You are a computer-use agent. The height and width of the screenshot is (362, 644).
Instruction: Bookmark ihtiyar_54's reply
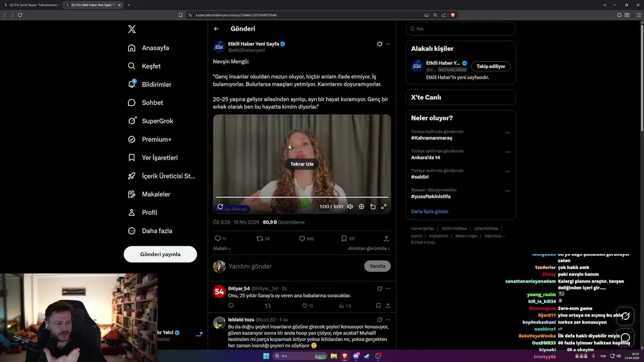378,306
